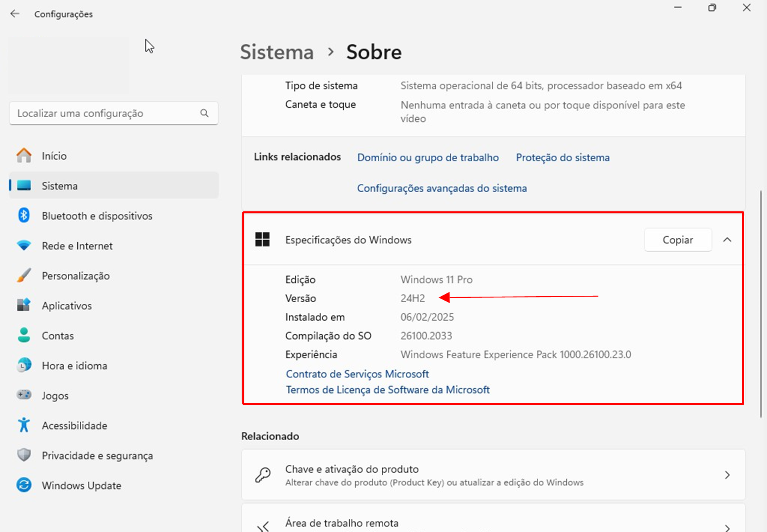Click the Localizar uma configuração search field
This screenshot has height=532, width=767.
coord(114,113)
